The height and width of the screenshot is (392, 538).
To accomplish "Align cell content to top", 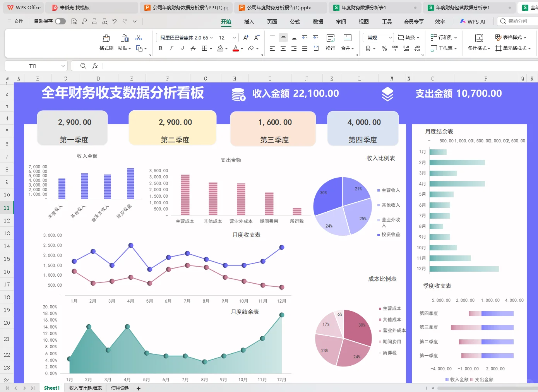I will click(x=272, y=38).
